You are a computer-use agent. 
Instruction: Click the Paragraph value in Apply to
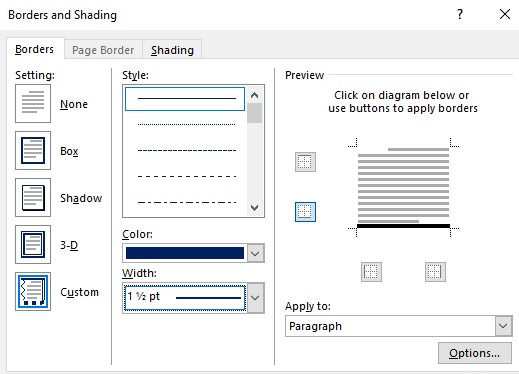[315, 326]
